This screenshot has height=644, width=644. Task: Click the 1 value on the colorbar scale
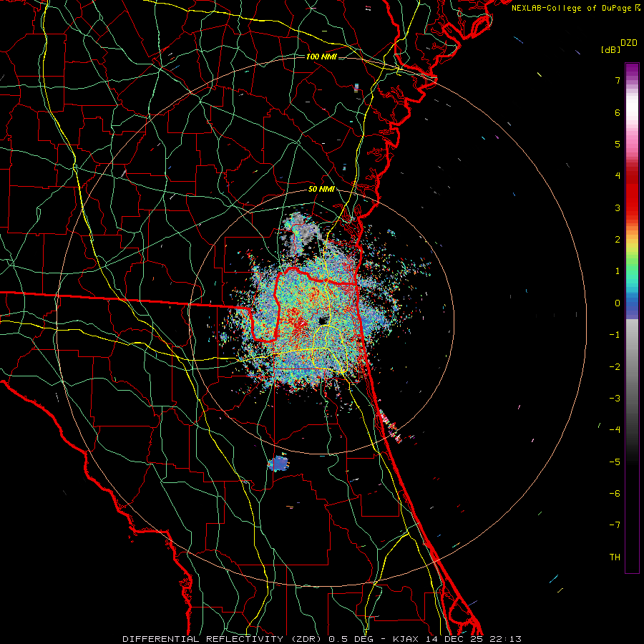click(x=618, y=271)
